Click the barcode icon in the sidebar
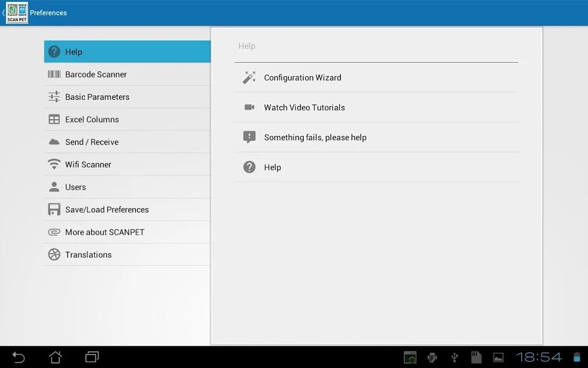 click(54, 74)
